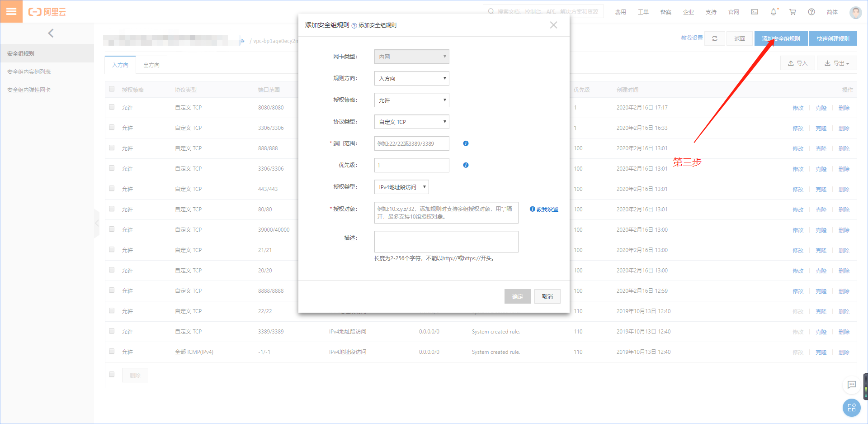Check the checkbox for the 8080/8080 rule
Image resolution: width=868 pixels, height=424 pixels.
(x=111, y=107)
